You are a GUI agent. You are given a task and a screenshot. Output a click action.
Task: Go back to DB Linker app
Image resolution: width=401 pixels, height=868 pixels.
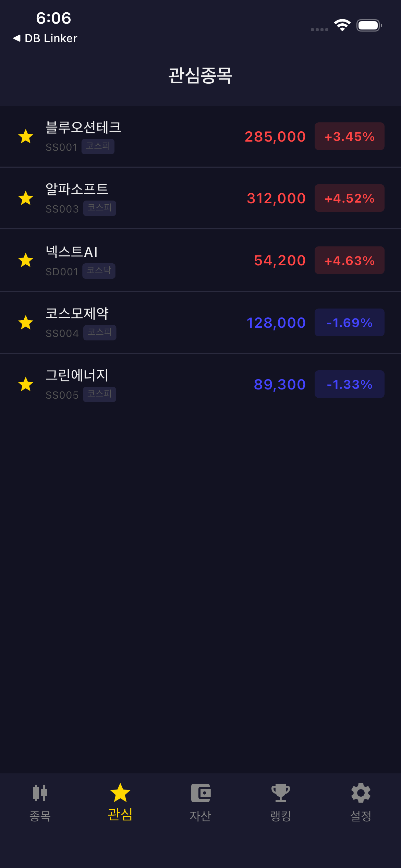click(45, 38)
